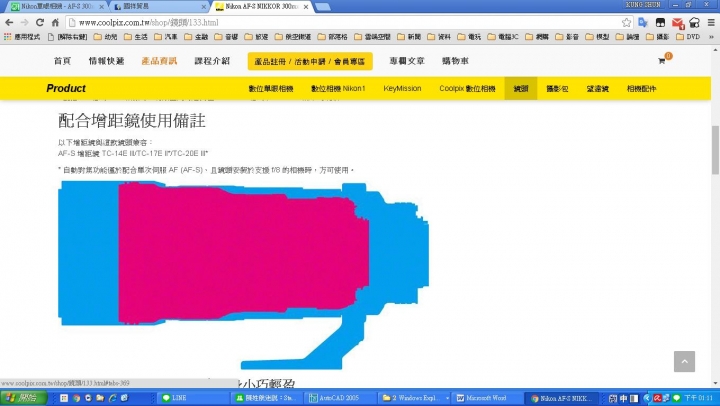The height and width of the screenshot is (406, 720).
Task: Open the 金融 bookmark folder
Action: (196, 37)
